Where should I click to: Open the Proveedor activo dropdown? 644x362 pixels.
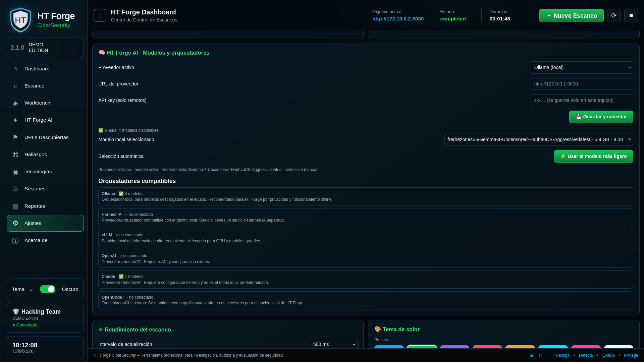coord(582,67)
